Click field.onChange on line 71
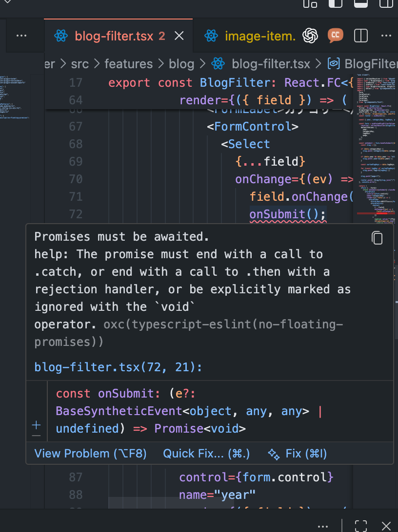 pos(301,197)
